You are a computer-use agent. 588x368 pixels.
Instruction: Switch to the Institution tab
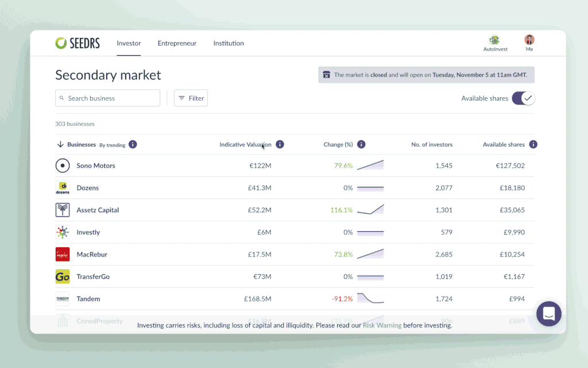pyautogui.click(x=229, y=43)
